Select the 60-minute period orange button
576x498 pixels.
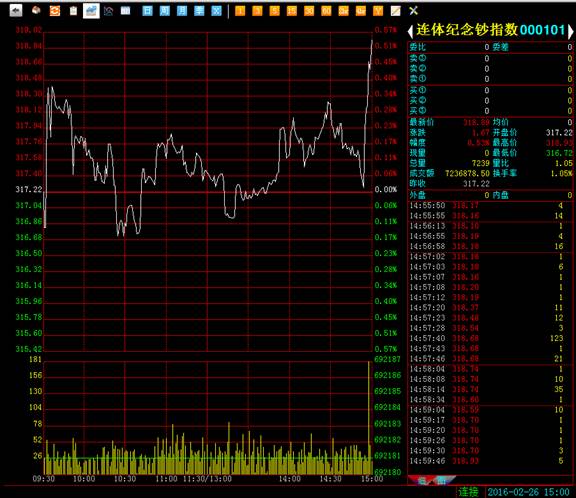point(326,11)
